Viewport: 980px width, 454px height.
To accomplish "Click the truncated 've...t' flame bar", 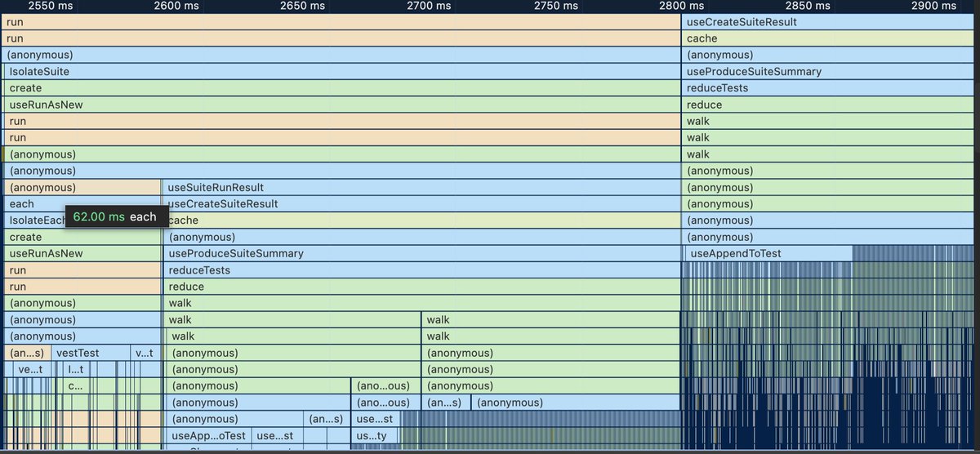I will click(x=30, y=369).
